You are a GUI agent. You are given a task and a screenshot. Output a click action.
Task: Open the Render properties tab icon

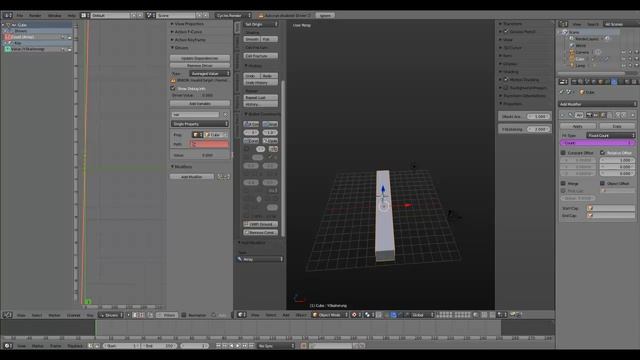[574, 82]
